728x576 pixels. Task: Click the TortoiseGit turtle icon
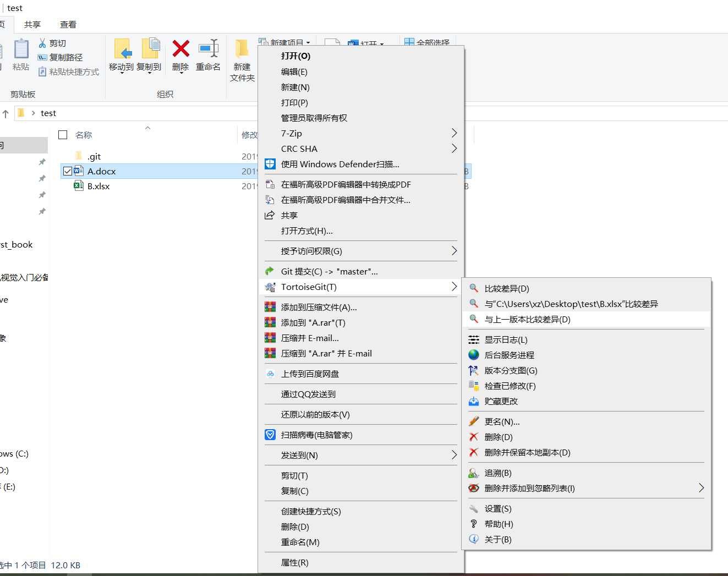tap(270, 287)
